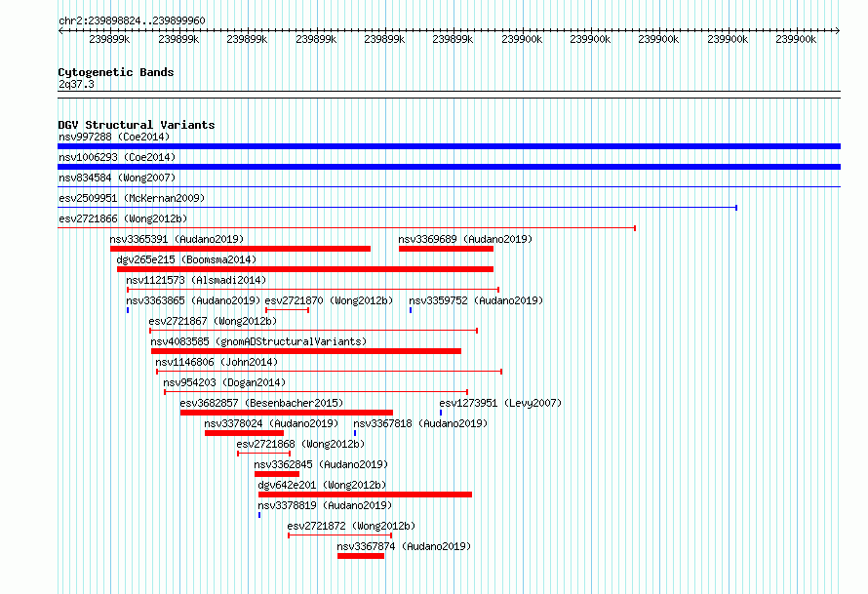
Task: Select the 2q37.3 band label
Action: [76, 84]
